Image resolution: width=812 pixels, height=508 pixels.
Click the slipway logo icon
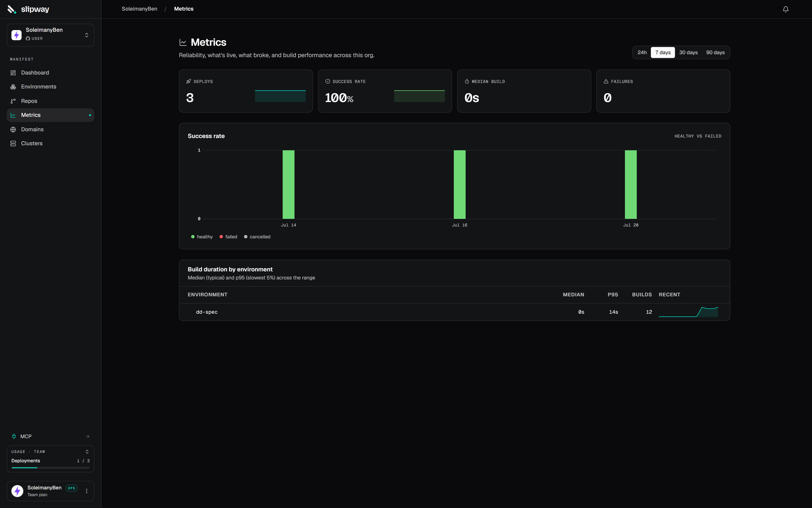click(12, 9)
